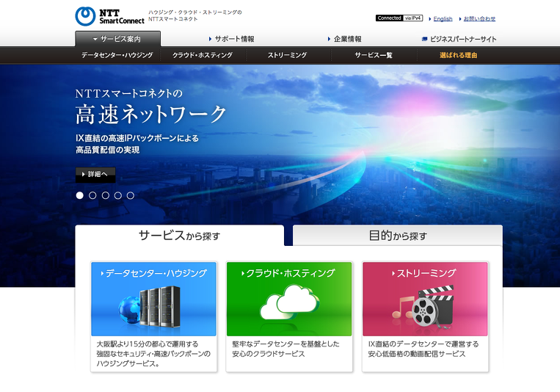
Task: Click the Connected via IPv4 badge
Action: (399, 18)
